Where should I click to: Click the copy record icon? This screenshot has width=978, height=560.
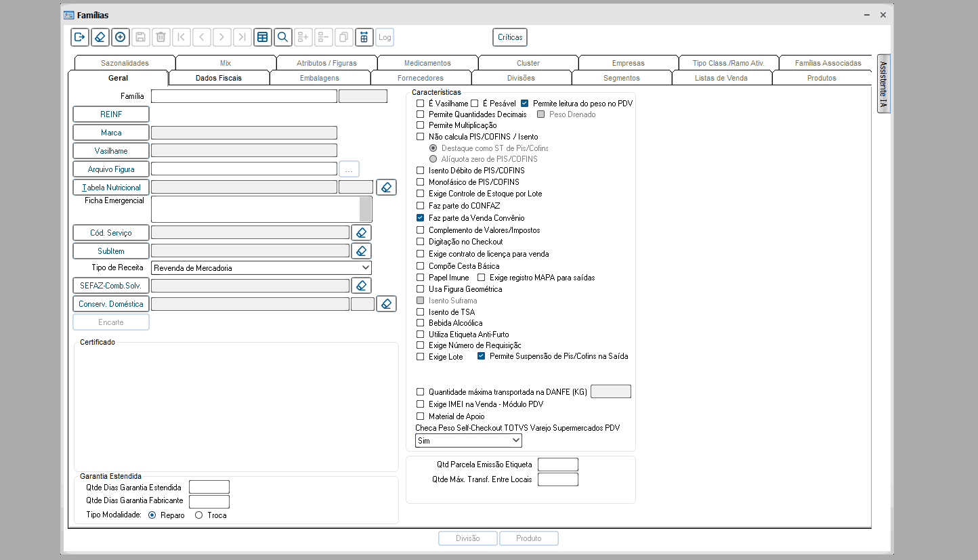344,37
